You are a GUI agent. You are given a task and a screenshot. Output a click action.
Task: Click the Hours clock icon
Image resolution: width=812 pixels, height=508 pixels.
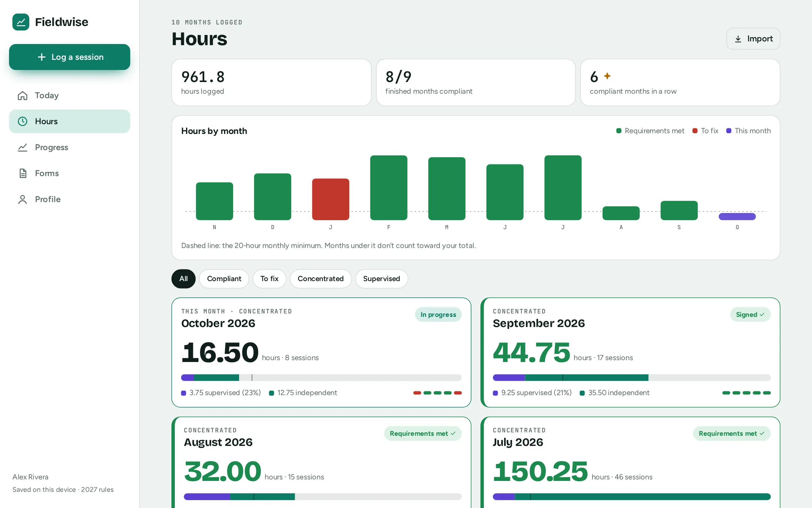23,121
